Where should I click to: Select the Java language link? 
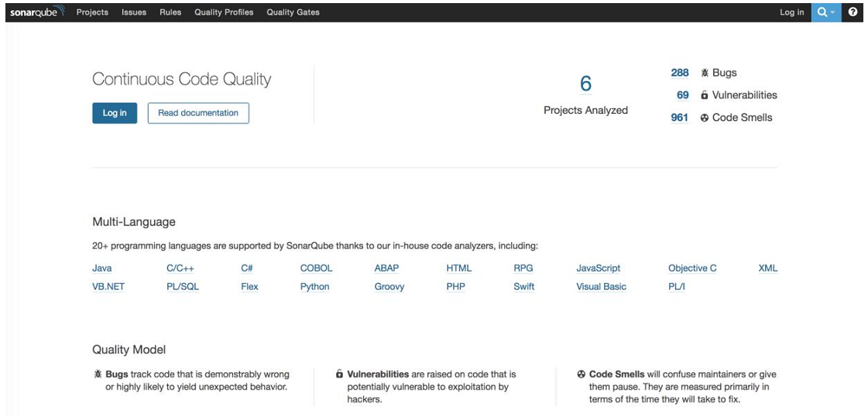[102, 268]
